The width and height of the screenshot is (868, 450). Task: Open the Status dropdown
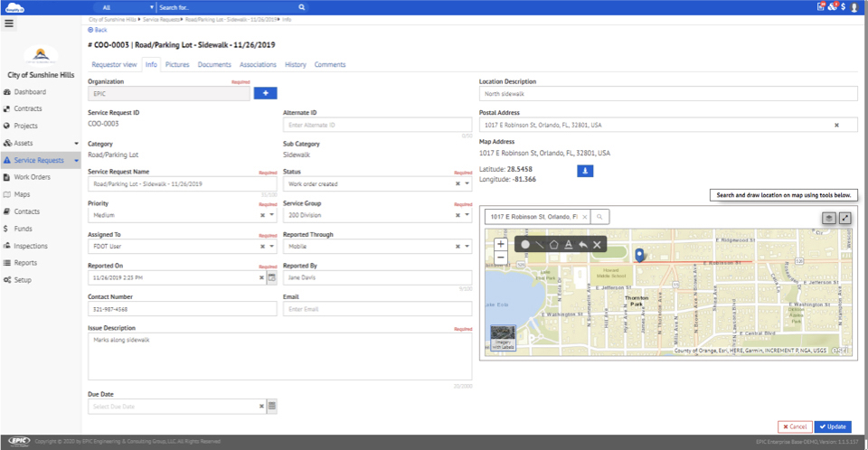[467, 184]
